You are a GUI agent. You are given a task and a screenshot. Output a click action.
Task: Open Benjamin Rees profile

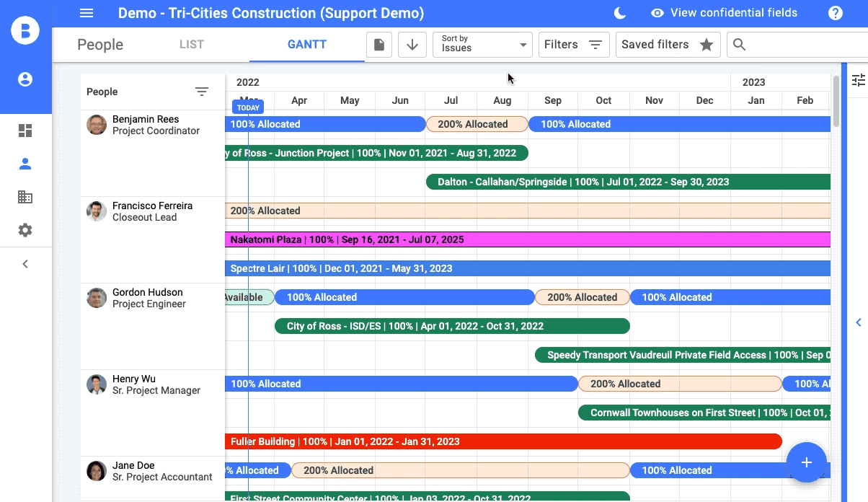146,119
